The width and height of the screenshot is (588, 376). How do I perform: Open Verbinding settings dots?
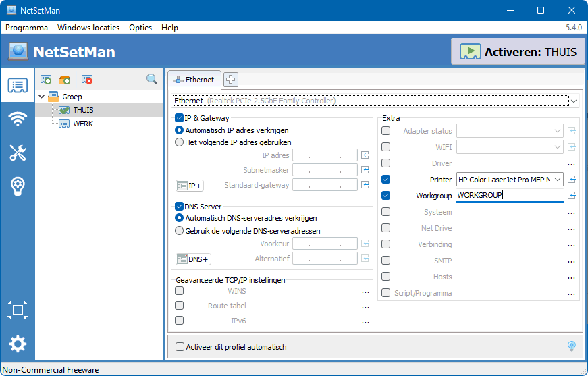pos(571,246)
